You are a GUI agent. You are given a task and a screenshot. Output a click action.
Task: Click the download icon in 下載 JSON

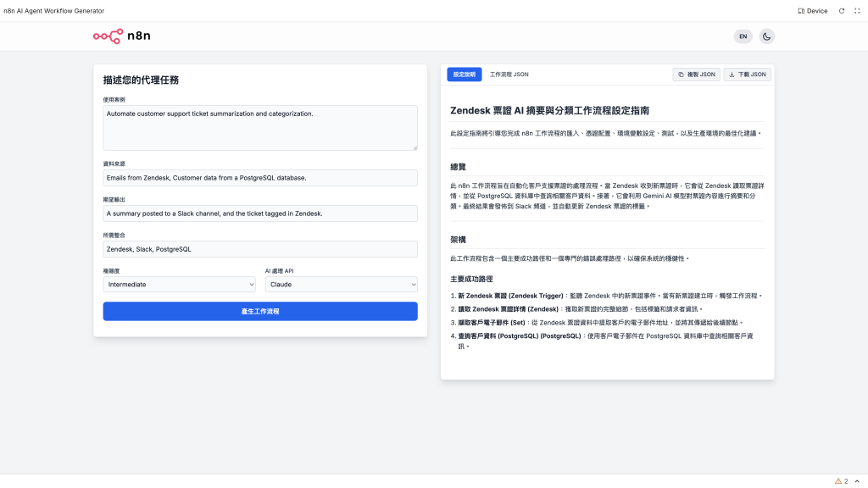point(732,75)
